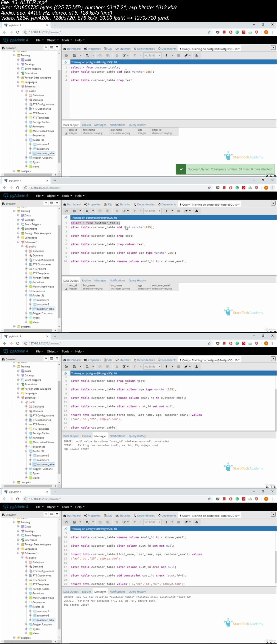The image size is (277, 644).
Task: Expand postgres database node in check-constraint error frame
Action: click(x=14, y=638)
